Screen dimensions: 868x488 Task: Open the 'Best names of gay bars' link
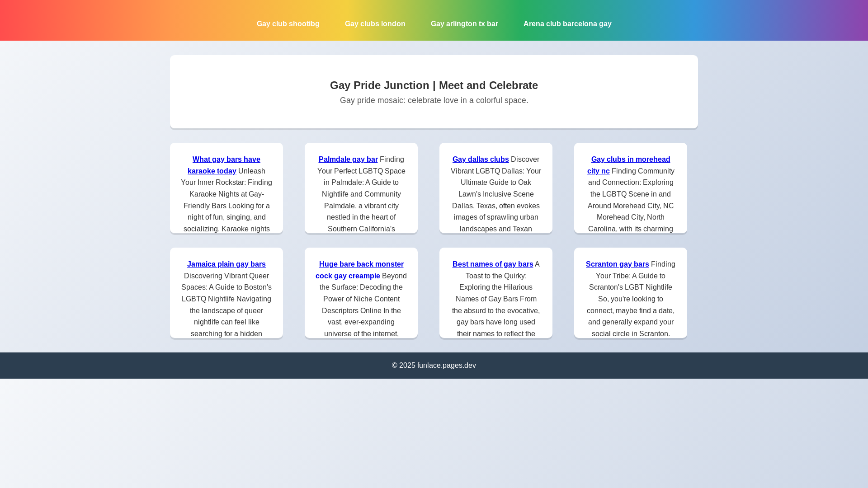click(x=493, y=264)
